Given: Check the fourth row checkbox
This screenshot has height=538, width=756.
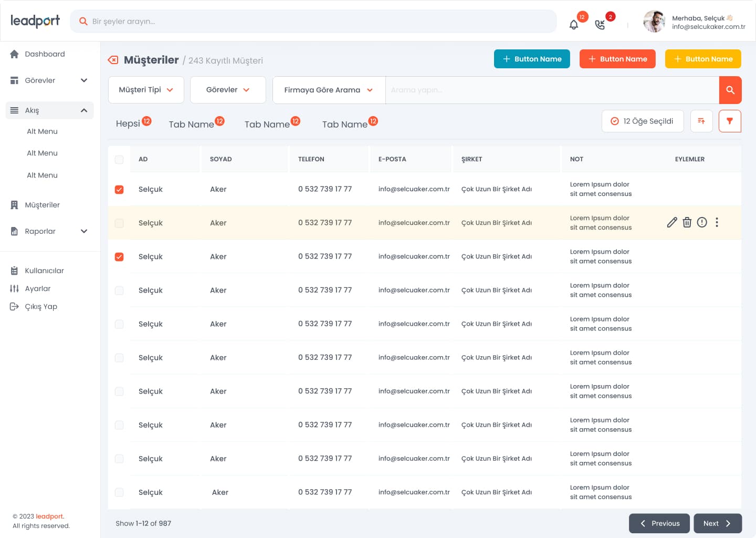Looking at the screenshot, I should click(119, 290).
